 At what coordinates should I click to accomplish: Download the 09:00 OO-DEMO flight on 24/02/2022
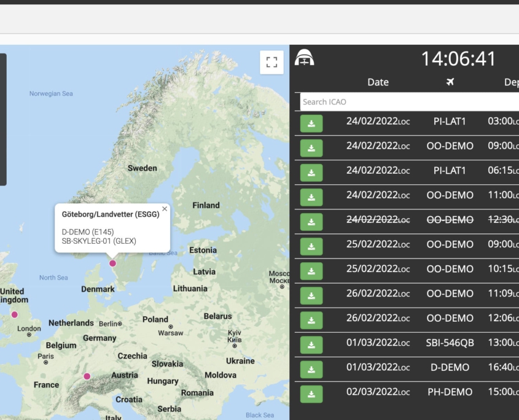pos(311,148)
